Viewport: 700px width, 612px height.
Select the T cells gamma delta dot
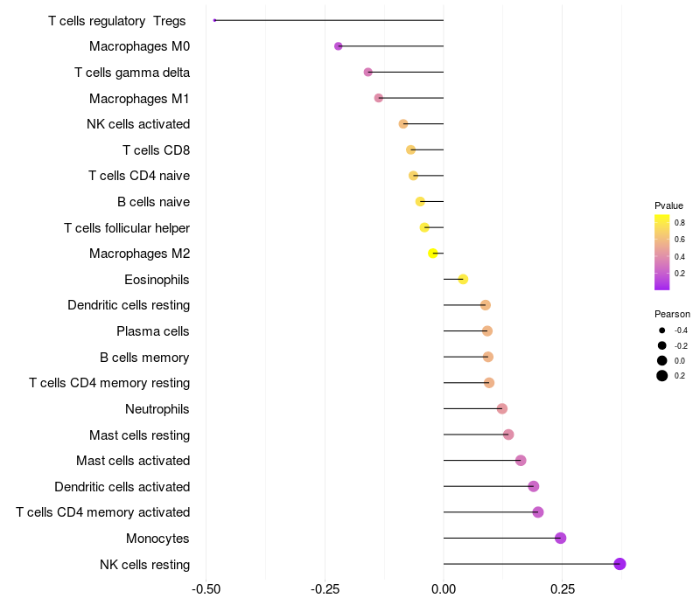pos(367,72)
